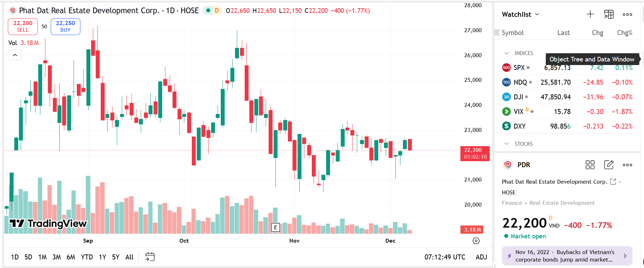This screenshot has width=644, height=268.
Task: Toggle ADJ adjusted data setting
Action: (x=481, y=257)
